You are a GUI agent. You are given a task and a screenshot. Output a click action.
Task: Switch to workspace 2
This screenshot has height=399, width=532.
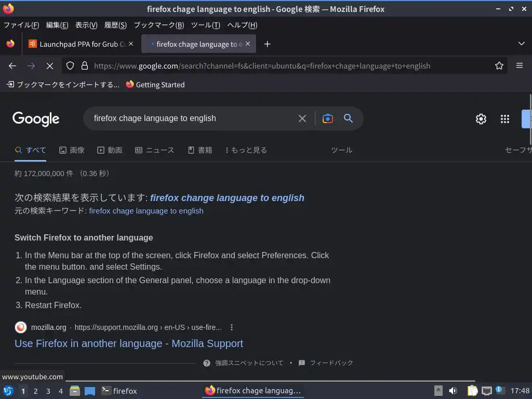tap(36, 391)
